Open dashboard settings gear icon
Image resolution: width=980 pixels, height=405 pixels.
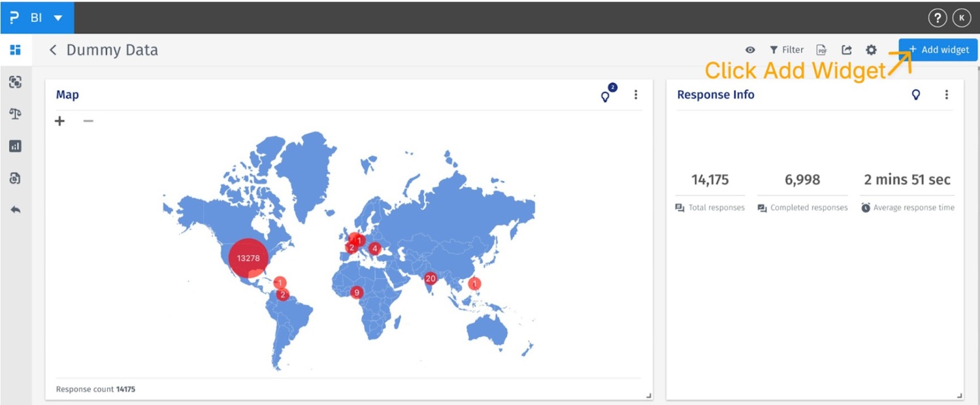tap(871, 50)
